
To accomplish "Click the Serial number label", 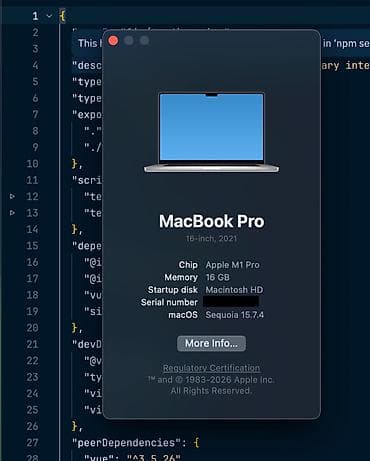I will coord(169,302).
